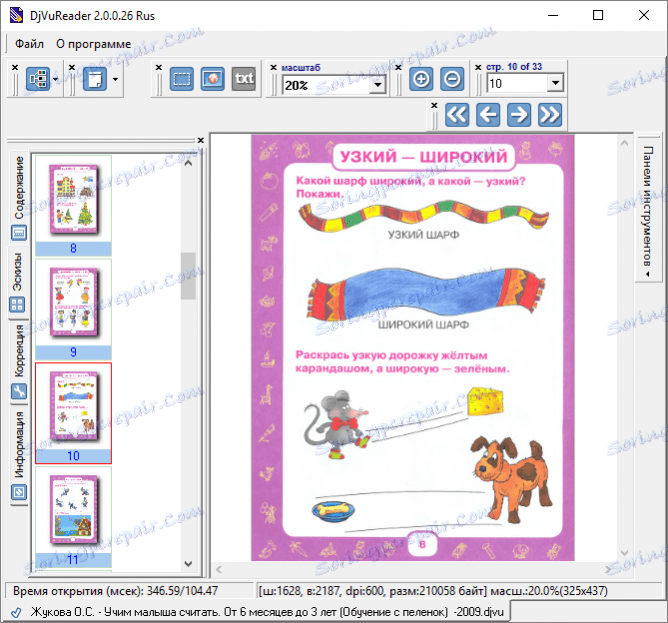Expand the Панели инструментов side panel
The width and height of the screenshot is (668, 623).
point(648,208)
